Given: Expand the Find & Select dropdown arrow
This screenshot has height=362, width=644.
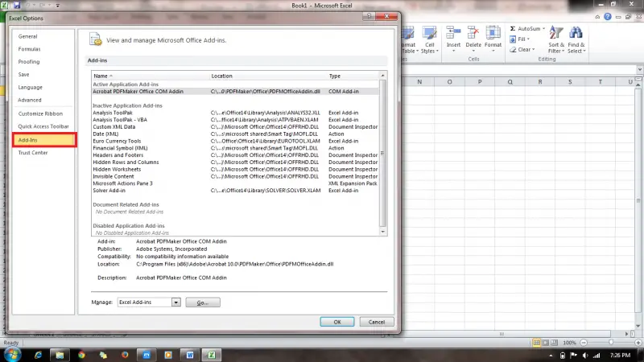Looking at the screenshot, I should [x=584, y=51].
